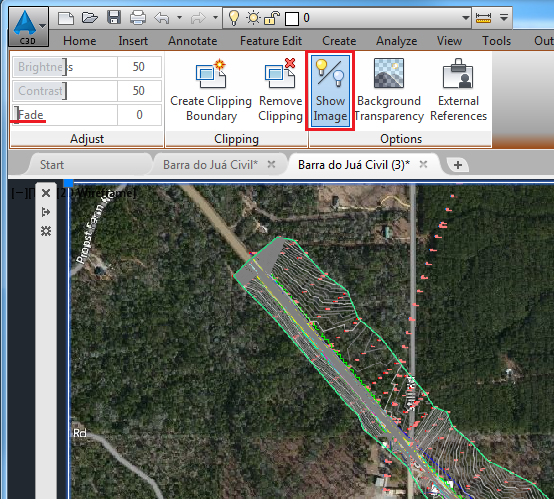554x499 pixels.
Task: Open the Feature Edit ribbon tab
Action: [271, 41]
